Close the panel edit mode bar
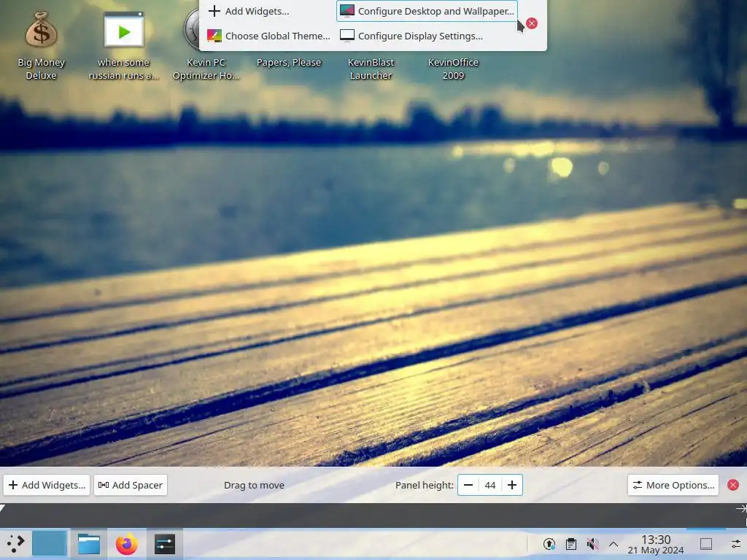 (x=733, y=485)
